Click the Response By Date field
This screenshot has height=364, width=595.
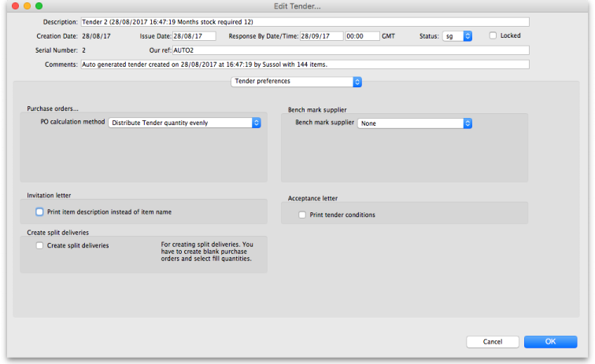click(x=321, y=36)
